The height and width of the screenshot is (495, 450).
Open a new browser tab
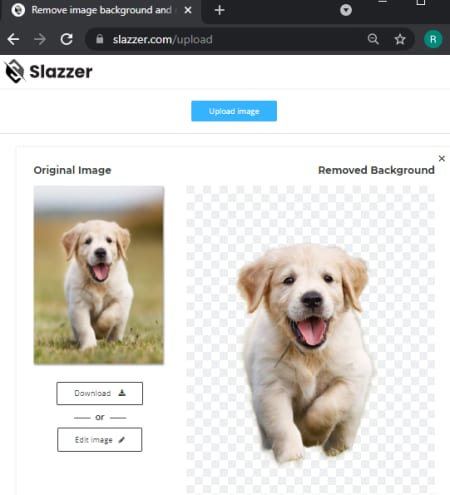pyautogui.click(x=219, y=10)
